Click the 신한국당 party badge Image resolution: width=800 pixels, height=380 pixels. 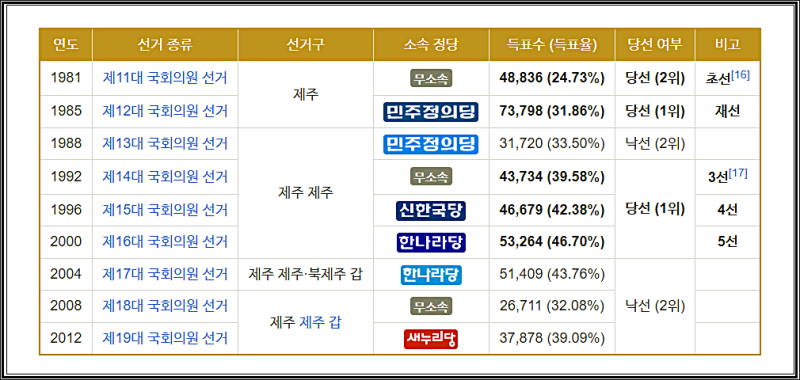(x=431, y=210)
